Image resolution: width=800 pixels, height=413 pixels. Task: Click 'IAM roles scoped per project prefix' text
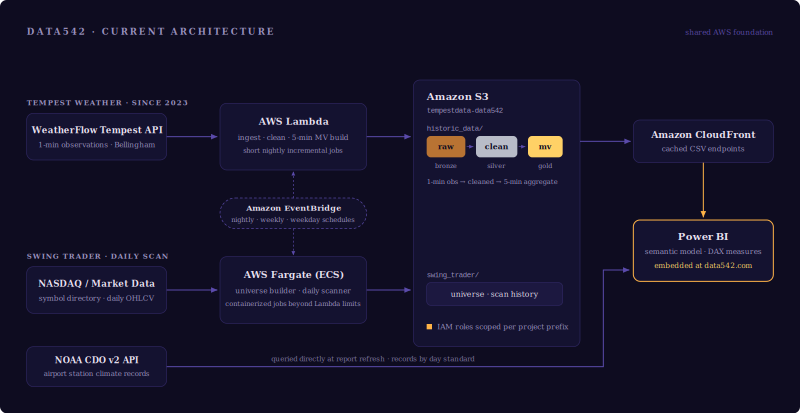503,327
